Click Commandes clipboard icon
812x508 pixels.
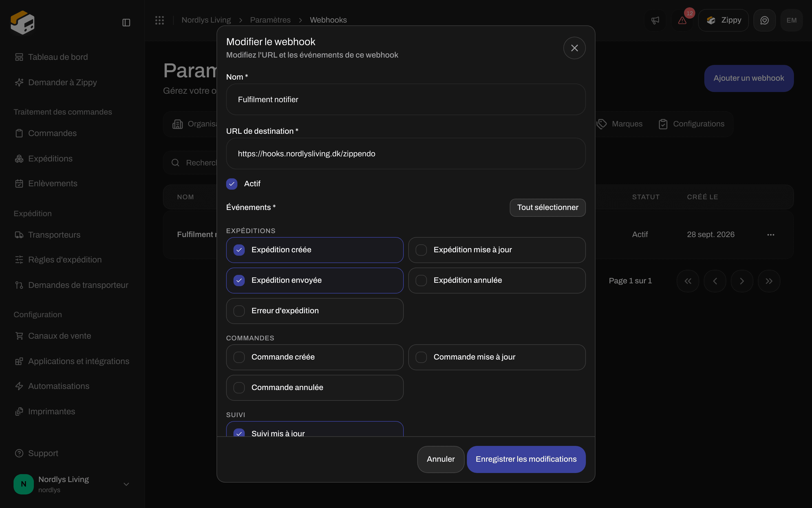point(19,133)
